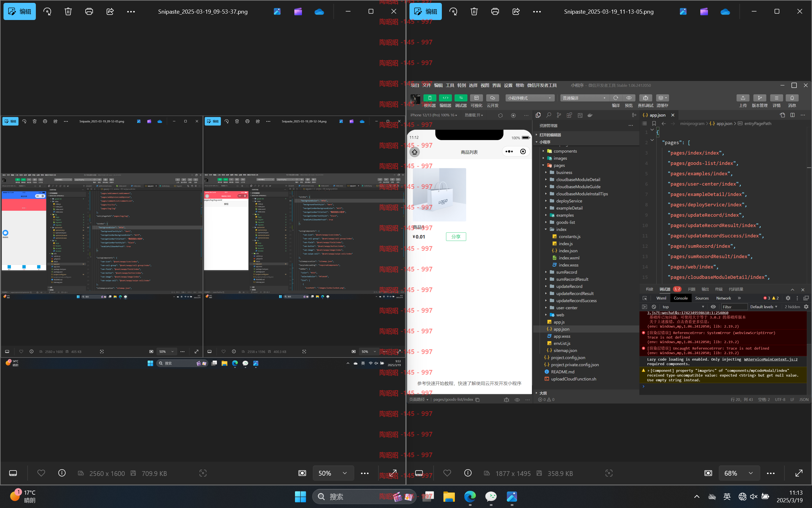
Task: Open Microsoft Edge from the taskbar
Action: (470, 496)
